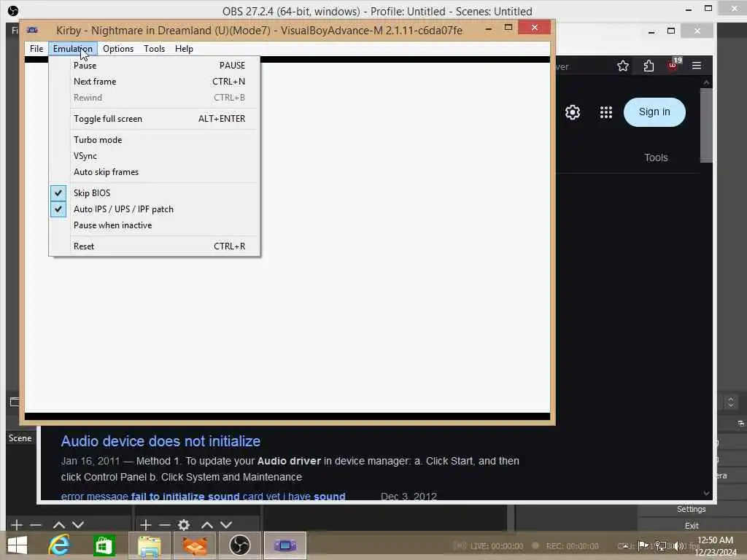Image resolution: width=747 pixels, height=560 pixels.
Task: Open source properties gear icon
Action: click(x=184, y=525)
